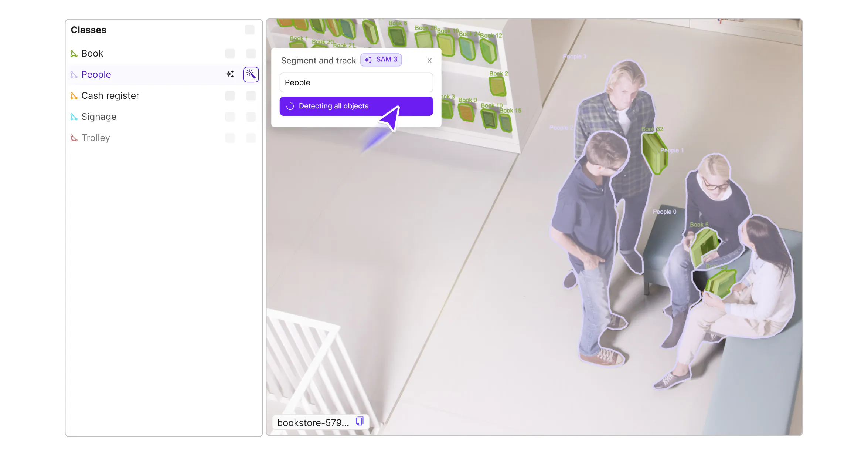Toggle the checkbox in the Classes header

point(250,30)
